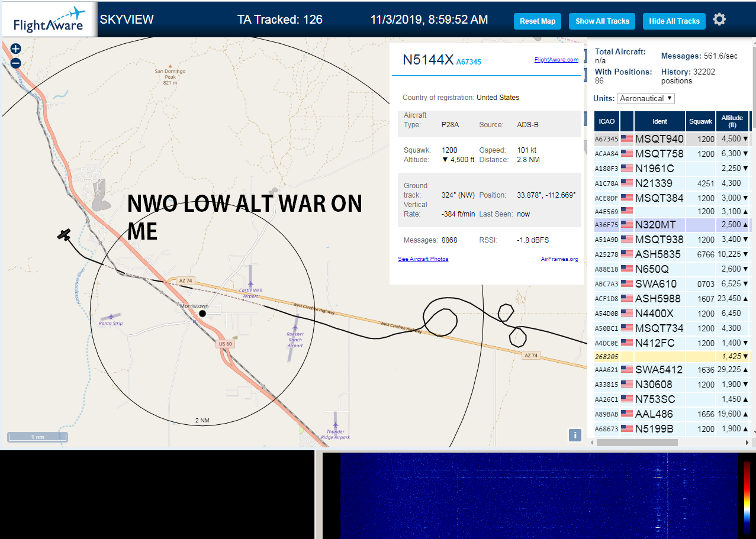Click the waterfall spectrum display
The height and width of the screenshot is (539, 756).
click(x=539, y=496)
